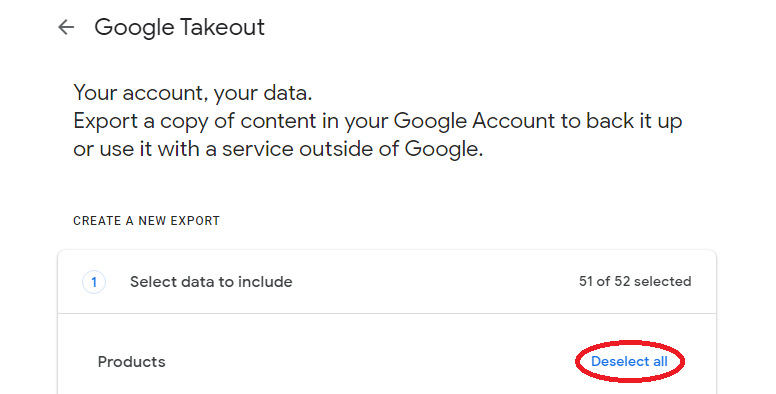This screenshot has width=776, height=394.
Task: Click the 51 of 52 selected counter
Action: [635, 281]
